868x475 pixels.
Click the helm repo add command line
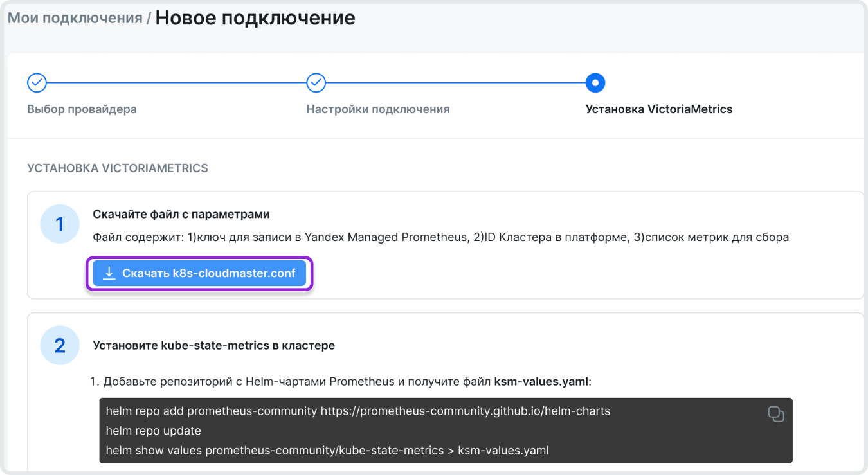pos(357,411)
